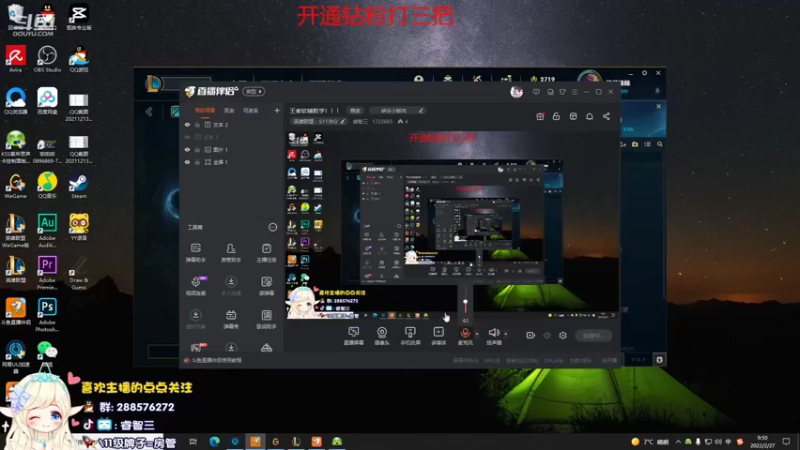Open the companion settings gear icon

point(563,335)
